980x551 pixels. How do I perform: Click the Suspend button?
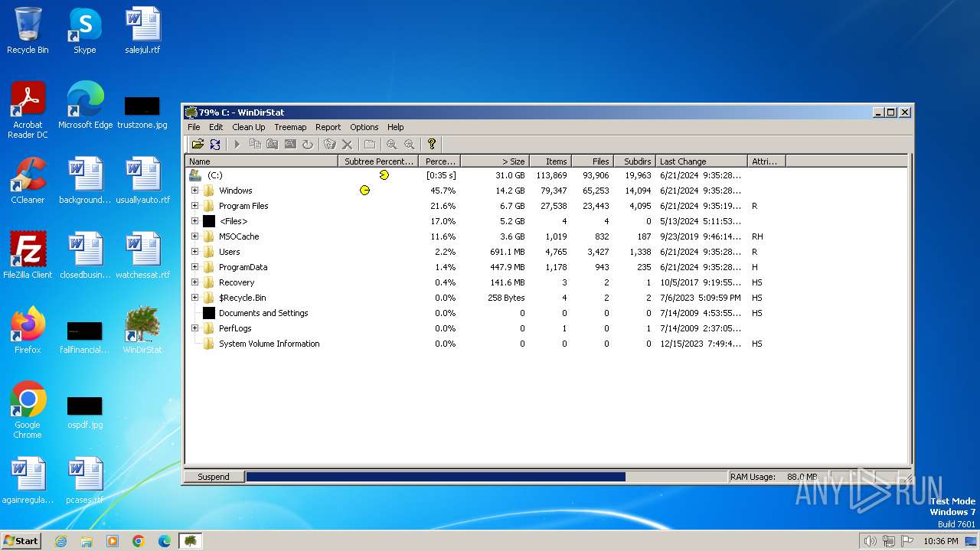[214, 477]
